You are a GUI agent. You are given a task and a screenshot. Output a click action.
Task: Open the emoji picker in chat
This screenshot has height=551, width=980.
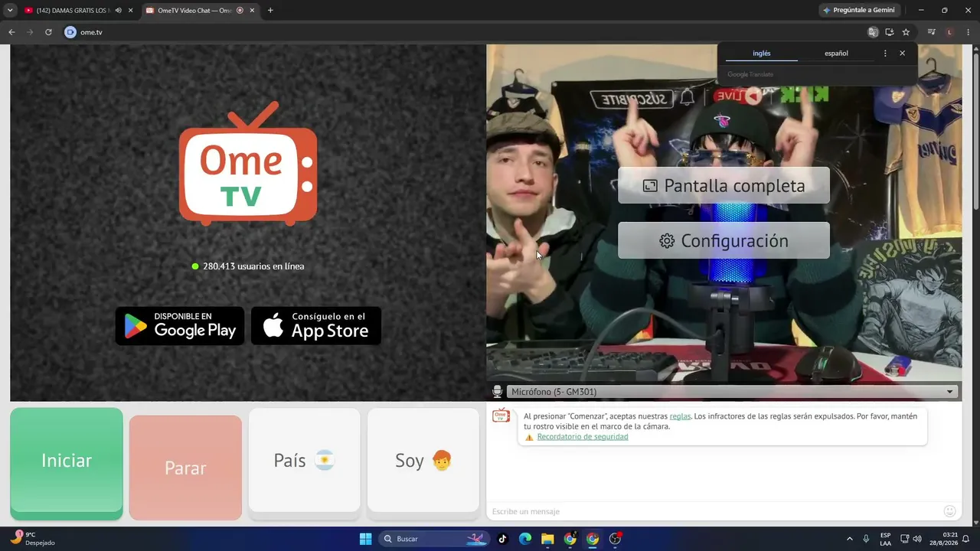[x=950, y=511]
